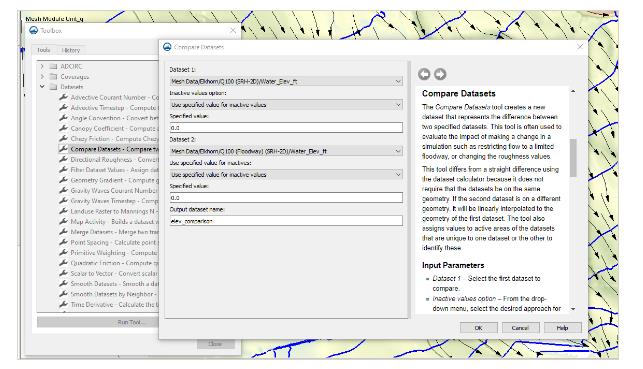Viewport: 643px width, 369px height.
Task: Open the Dataset 2 dropdown
Action: coord(286,151)
